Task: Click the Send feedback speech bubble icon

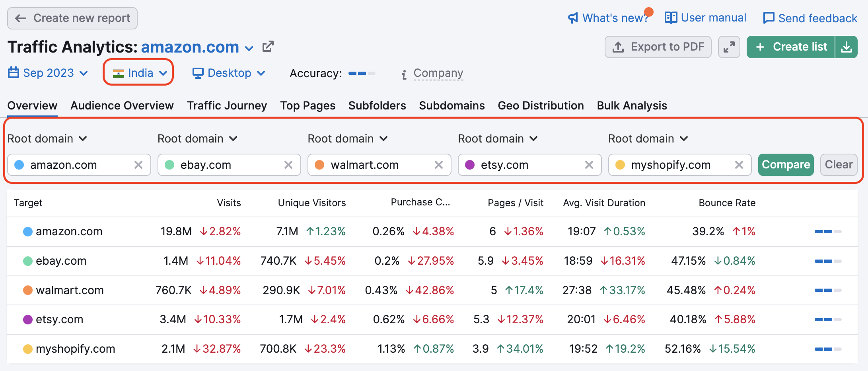Action: [769, 18]
